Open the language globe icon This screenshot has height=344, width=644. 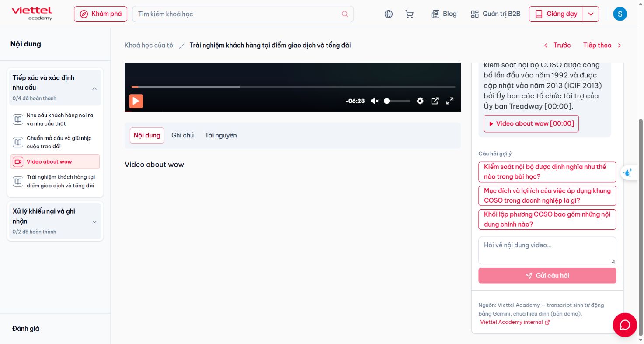389,14
